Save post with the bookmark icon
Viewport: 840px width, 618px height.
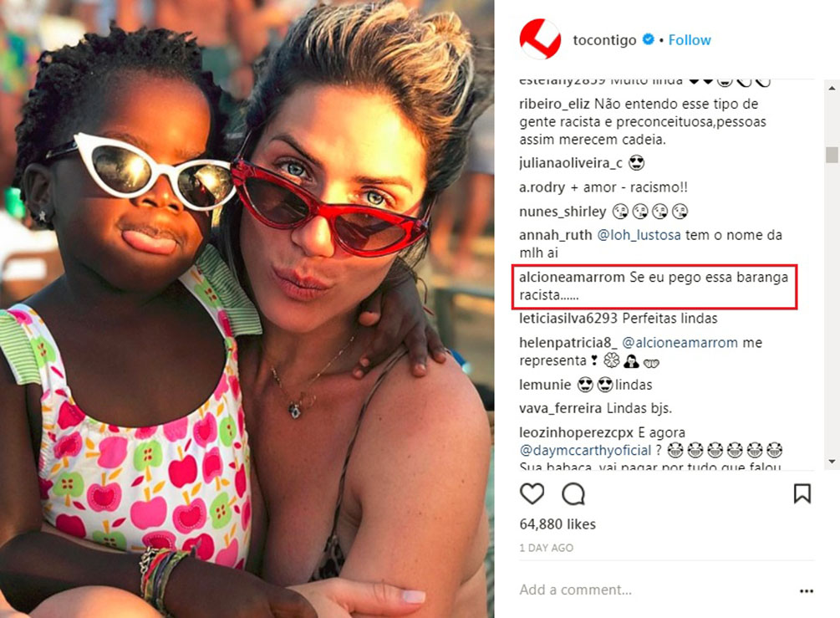802,493
